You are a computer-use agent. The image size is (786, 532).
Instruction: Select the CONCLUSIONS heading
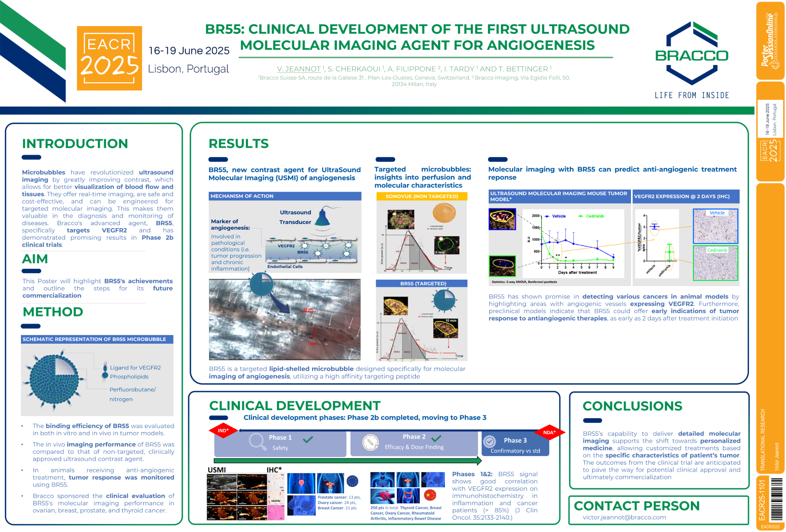[x=632, y=406]
